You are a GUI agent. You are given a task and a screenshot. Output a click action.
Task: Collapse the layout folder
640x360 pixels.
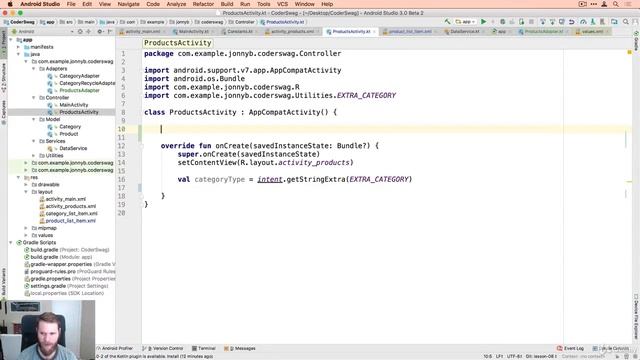pyautogui.click(x=27, y=192)
